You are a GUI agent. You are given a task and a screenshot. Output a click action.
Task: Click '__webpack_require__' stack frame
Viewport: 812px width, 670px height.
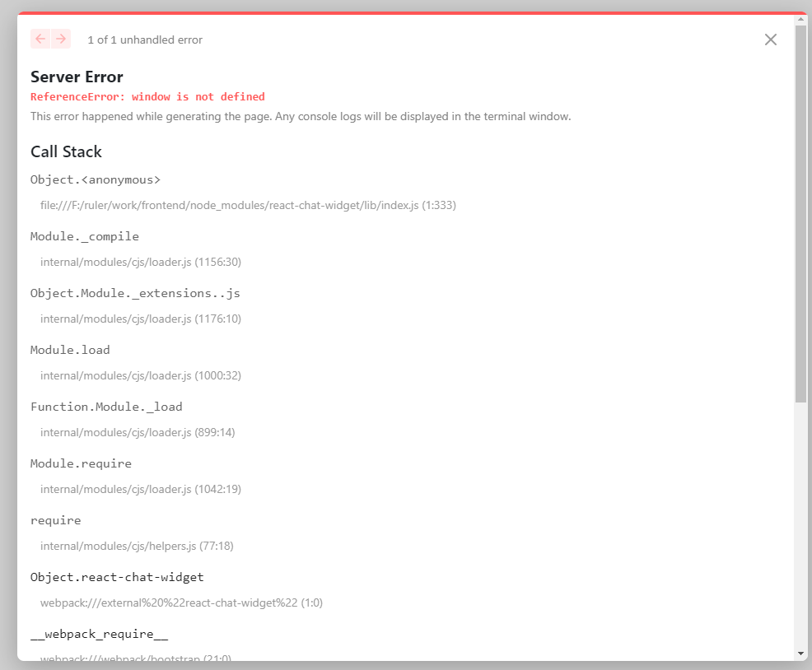pyautogui.click(x=99, y=635)
